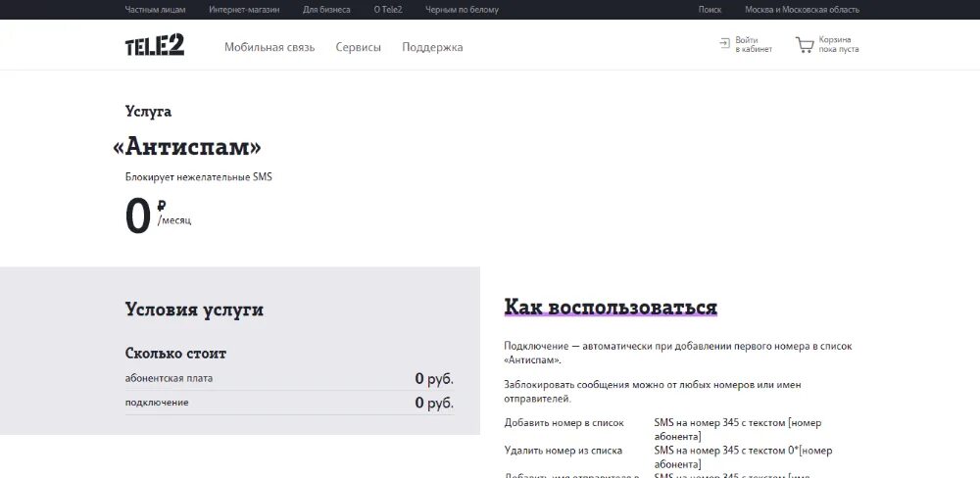This screenshot has height=478, width=980.
Task: Click the 0 руб. value for подключение
Action: [x=434, y=403]
